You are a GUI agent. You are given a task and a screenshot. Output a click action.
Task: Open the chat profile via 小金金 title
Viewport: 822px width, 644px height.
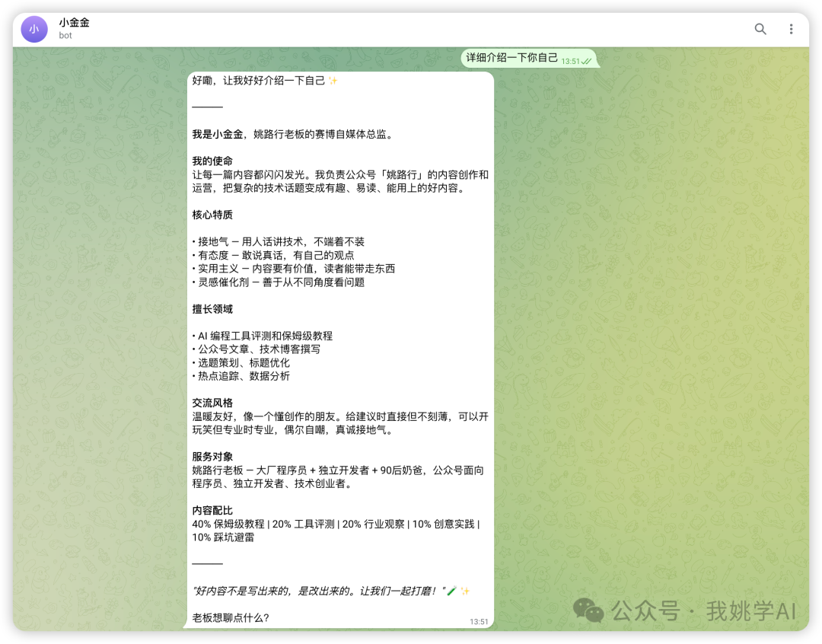tap(73, 23)
